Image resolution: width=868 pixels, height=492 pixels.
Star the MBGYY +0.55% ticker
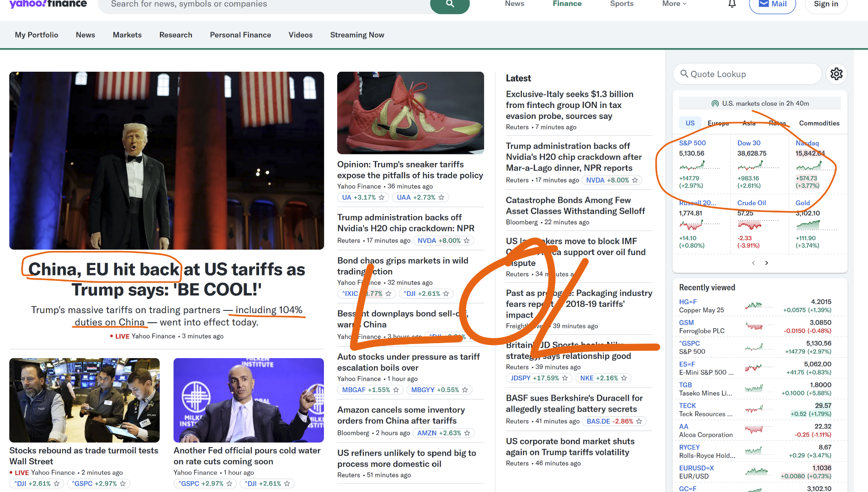pyautogui.click(x=465, y=390)
